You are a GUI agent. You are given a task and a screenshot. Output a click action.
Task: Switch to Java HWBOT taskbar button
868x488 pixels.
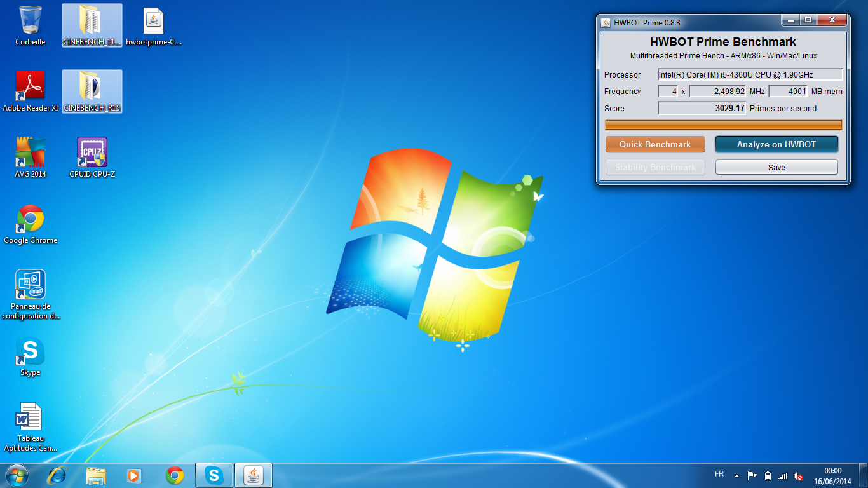(x=254, y=475)
